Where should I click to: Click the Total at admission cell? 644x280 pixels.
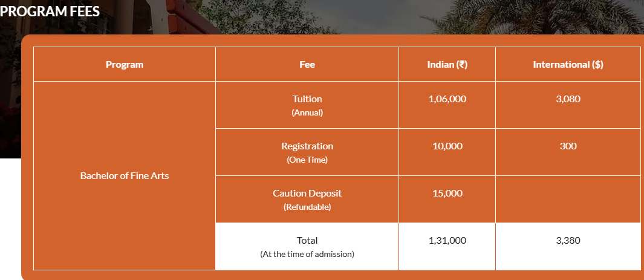click(307, 246)
